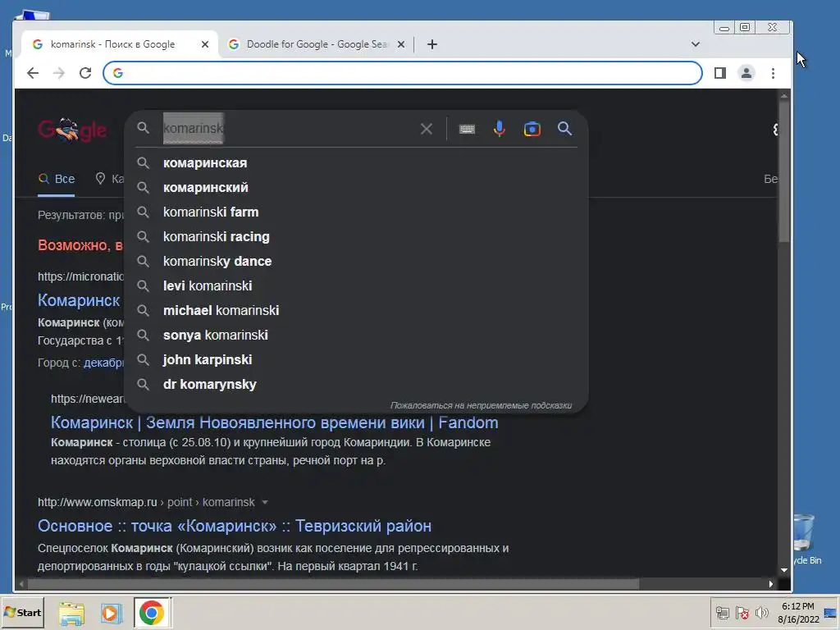840x630 pixels.
Task: Choose suggestion комаринская
Action: coord(356,163)
